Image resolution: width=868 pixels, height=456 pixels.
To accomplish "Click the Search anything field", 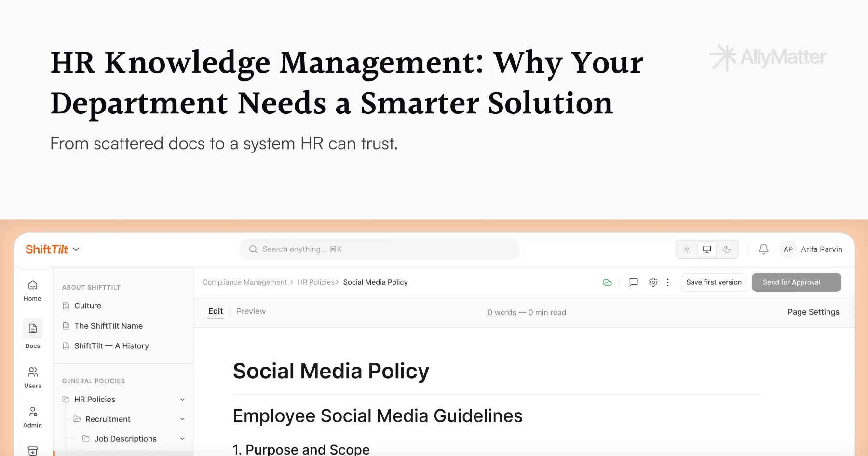I will (x=380, y=249).
